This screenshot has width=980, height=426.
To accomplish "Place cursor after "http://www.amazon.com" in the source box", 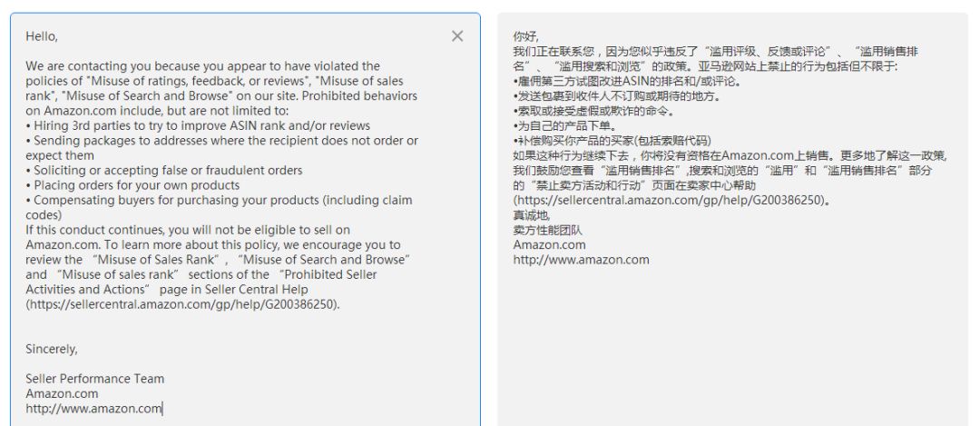I will [162, 409].
